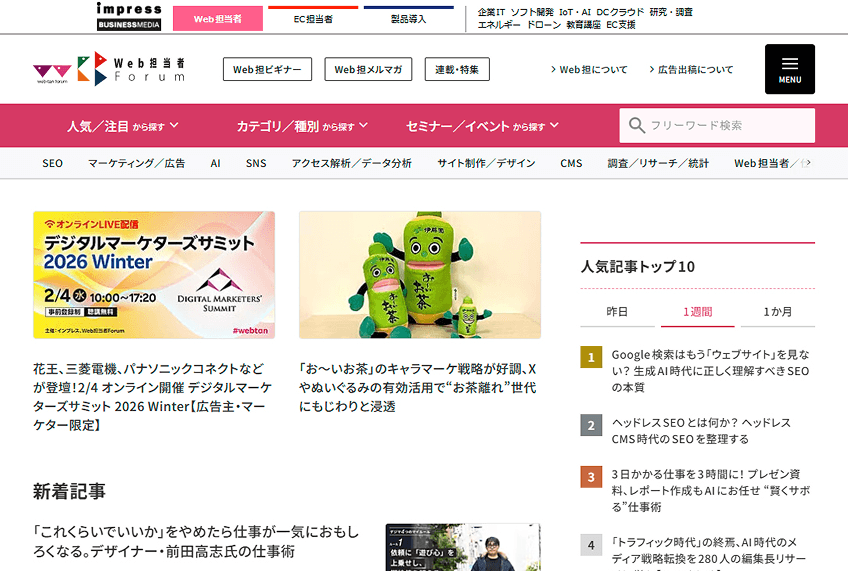The width and height of the screenshot is (848, 571).
Task: Open the DCクラウド header link
Action: (620, 12)
